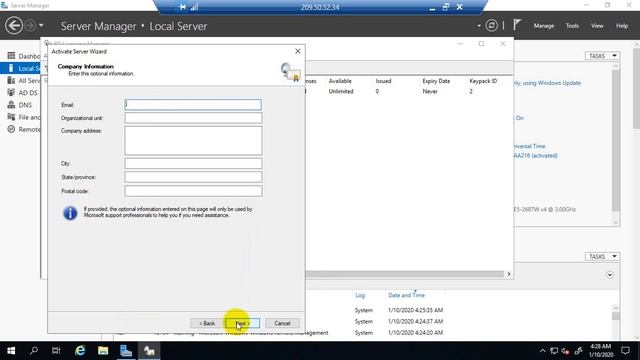Refresh Server Manager with the refresh icon

point(491,26)
